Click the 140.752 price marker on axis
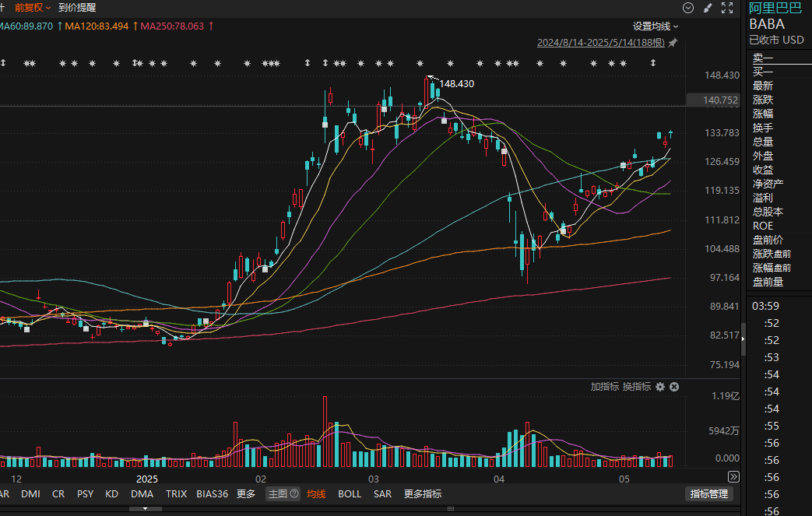The width and height of the screenshot is (812, 516). tap(710, 100)
